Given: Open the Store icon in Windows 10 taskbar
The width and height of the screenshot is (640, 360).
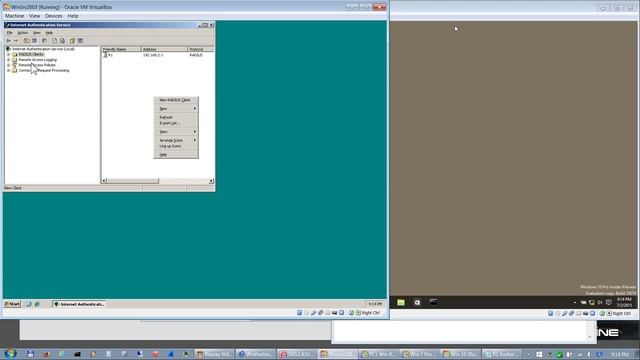Looking at the screenshot, I should [417, 302].
